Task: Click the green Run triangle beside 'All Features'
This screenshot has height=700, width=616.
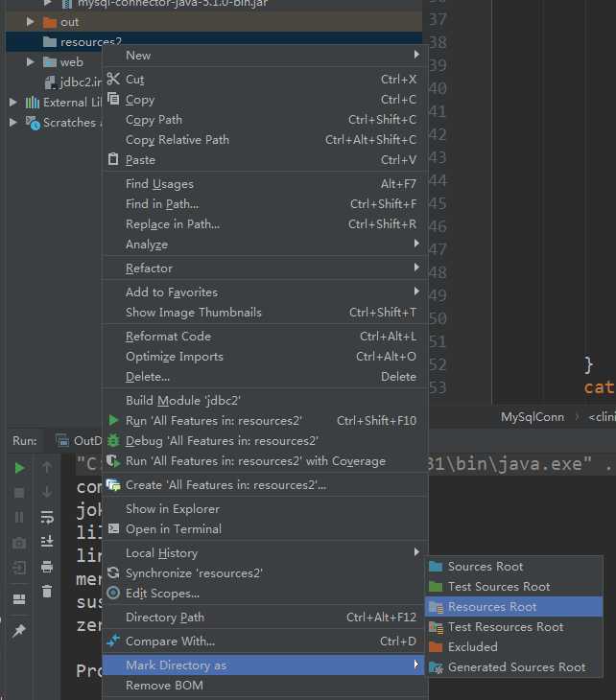Action: 113,420
